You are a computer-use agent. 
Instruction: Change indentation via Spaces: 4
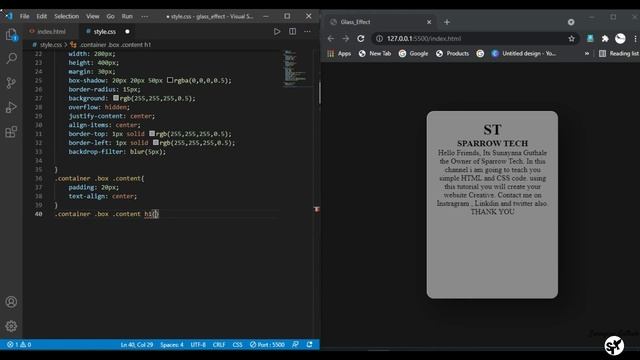(x=172, y=345)
